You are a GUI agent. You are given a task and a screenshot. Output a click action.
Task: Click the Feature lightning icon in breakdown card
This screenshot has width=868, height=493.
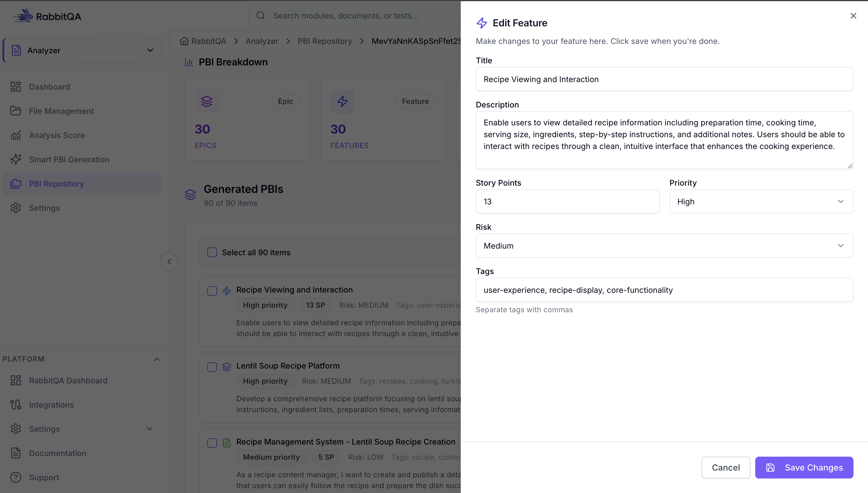click(342, 101)
